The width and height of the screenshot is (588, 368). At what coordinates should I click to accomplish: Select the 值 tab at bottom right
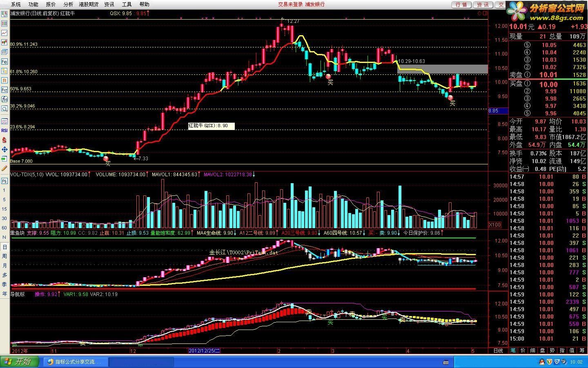tap(572, 350)
